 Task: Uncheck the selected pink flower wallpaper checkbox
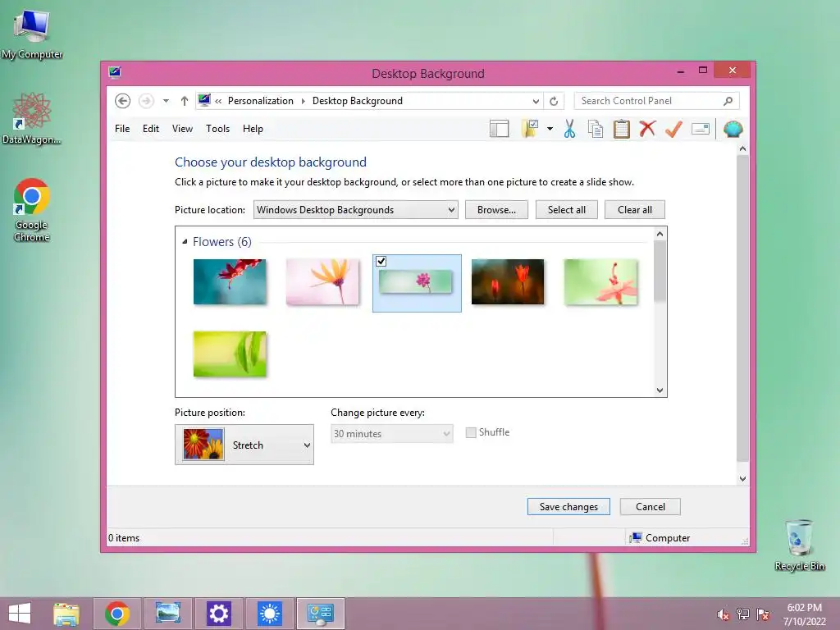point(381,262)
